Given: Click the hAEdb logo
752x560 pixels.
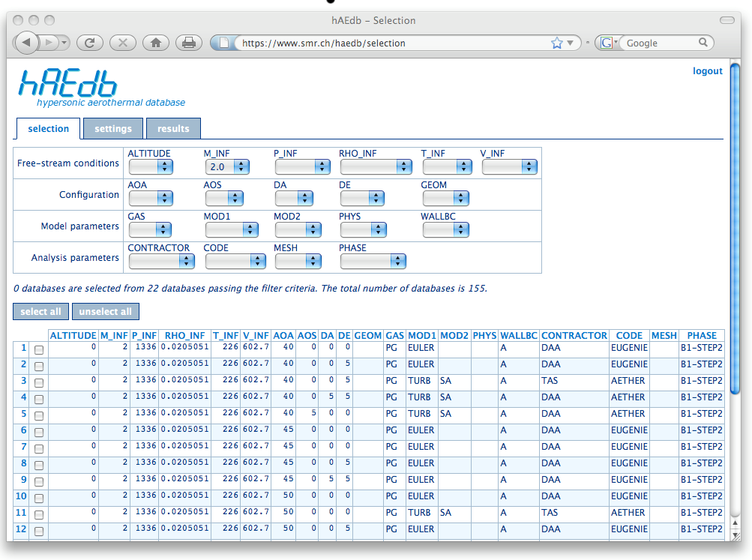Looking at the screenshot, I should coord(67,83).
